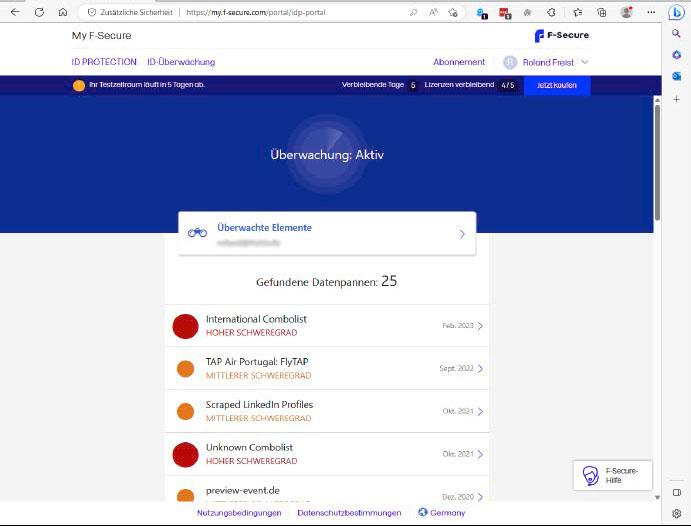The height and width of the screenshot is (526, 691).
Task: Select the ID PROTECTION tab
Action: pyautogui.click(x=104, y=62)
